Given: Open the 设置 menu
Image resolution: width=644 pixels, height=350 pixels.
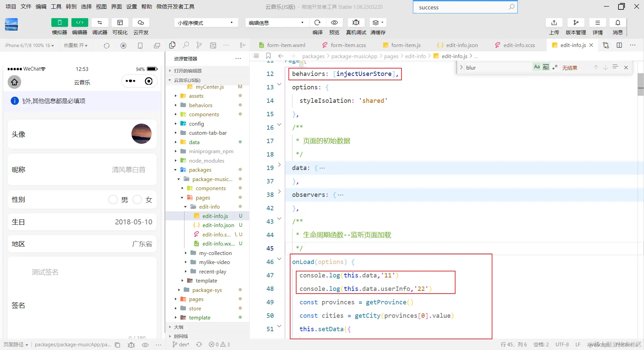Looking at the screenshot, I should [131, 6].
